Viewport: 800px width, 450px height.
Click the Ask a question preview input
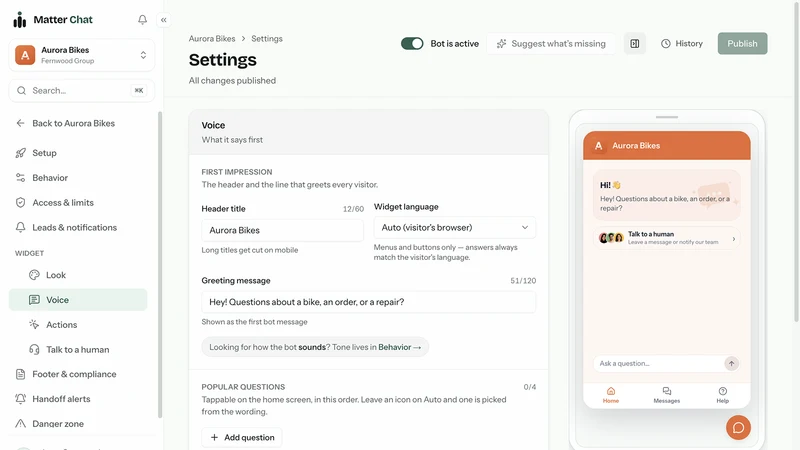click(659, 363)
